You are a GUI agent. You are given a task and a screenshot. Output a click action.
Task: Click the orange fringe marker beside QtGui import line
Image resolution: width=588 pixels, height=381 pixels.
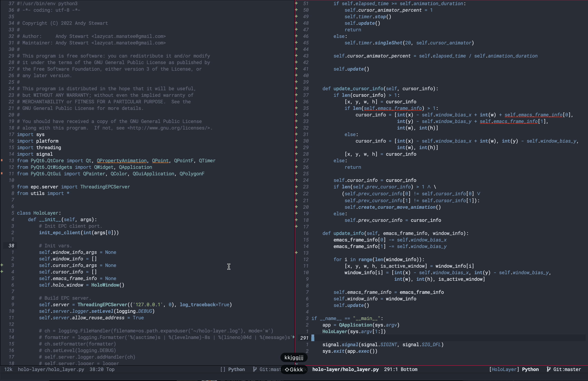pos(2,173)
